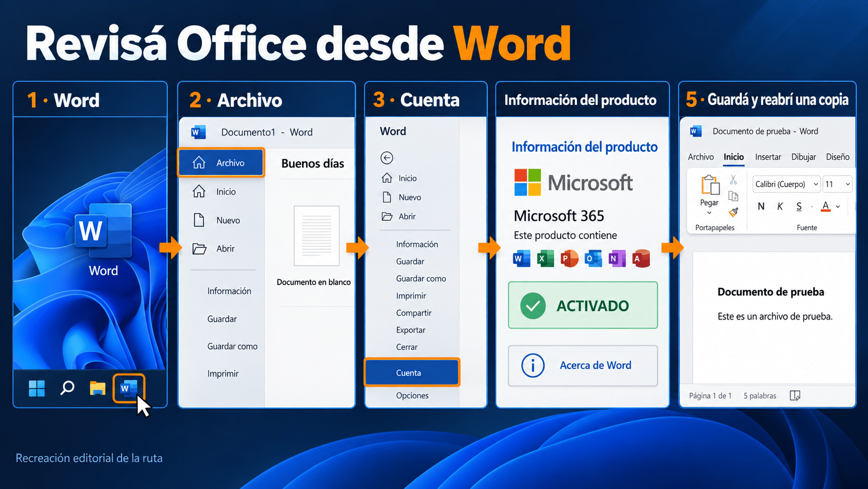
Task: Click Imprimir in the Documento1 sidebar
Action: pyautogui.click(x=223, y=374)
